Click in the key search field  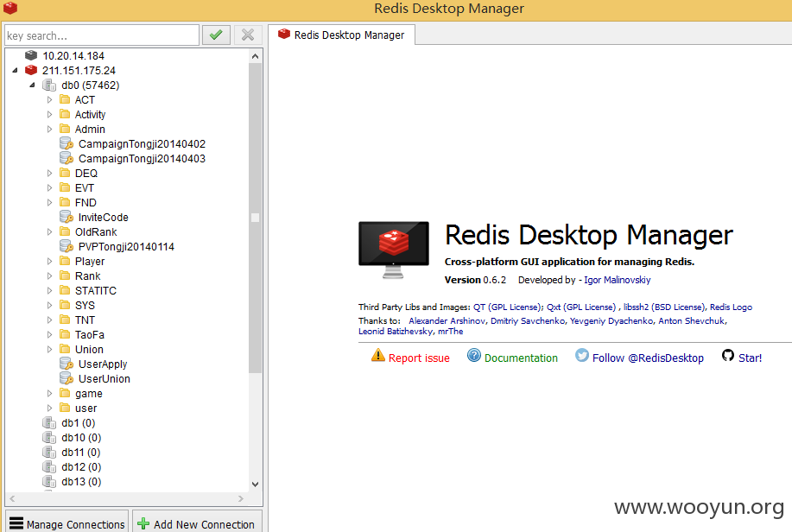point(102,35)
